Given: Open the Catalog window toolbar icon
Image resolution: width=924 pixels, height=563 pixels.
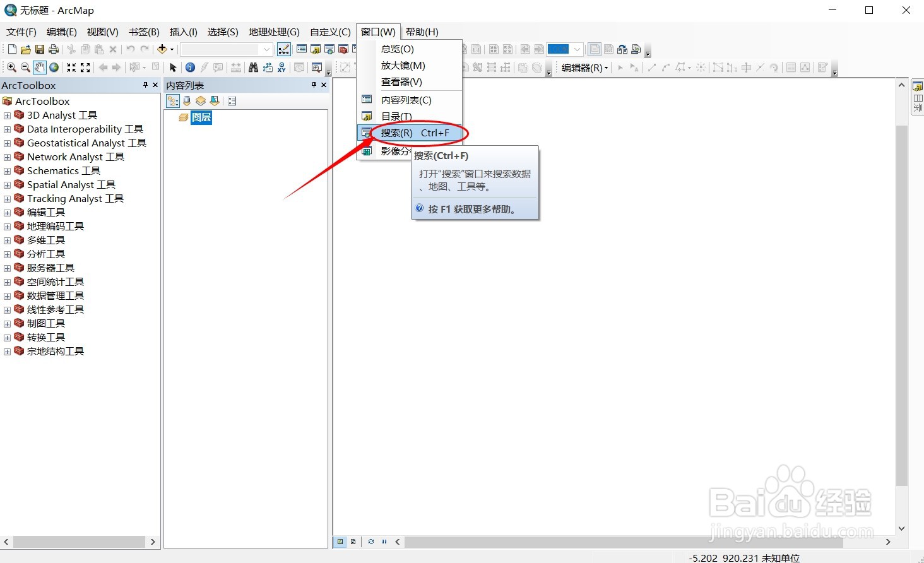Looking at the screenshot, I should click(x=316, y=49).
